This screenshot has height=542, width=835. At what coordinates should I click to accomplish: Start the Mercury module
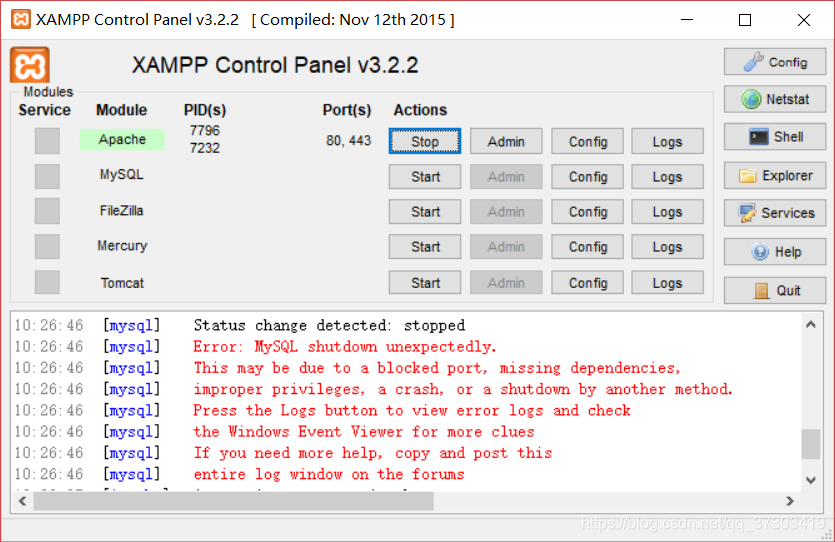pyautogui.click(x=425, y=247)
